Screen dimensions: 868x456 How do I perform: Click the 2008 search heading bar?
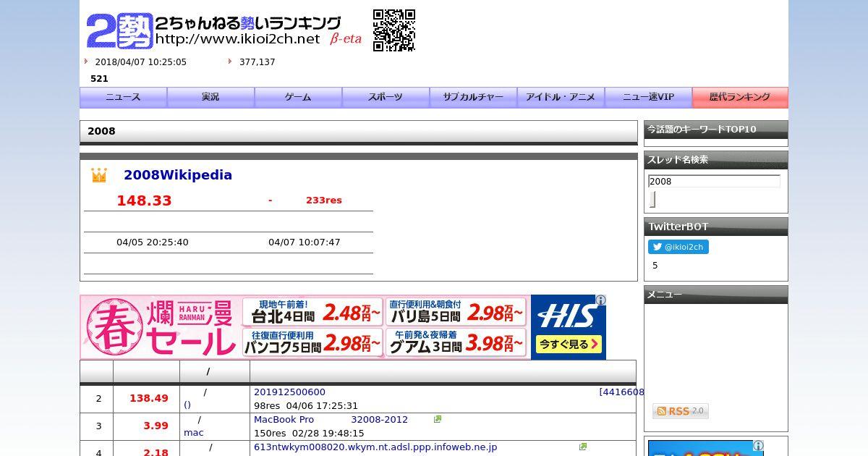pos(359,132)
